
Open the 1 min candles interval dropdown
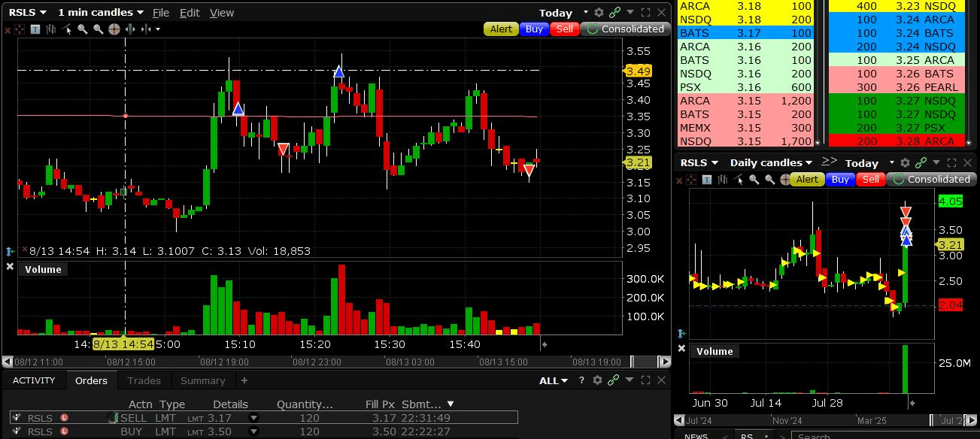[x=100, y=13]
